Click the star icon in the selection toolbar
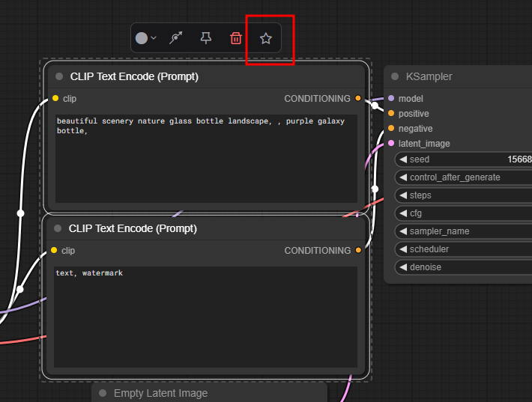 tap(266, 38)
